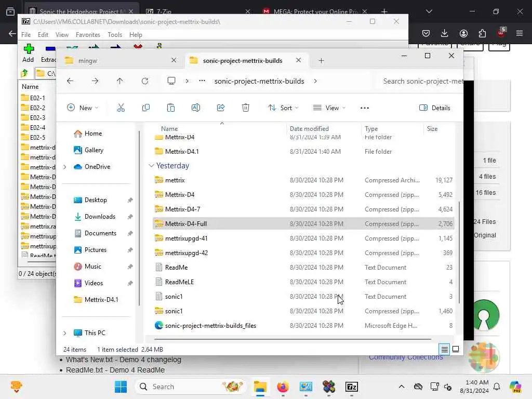Viewport: 532px width, 399px height.
Task: Click 7-Zip up-folder icon beside path
Action: coord(24,73)
